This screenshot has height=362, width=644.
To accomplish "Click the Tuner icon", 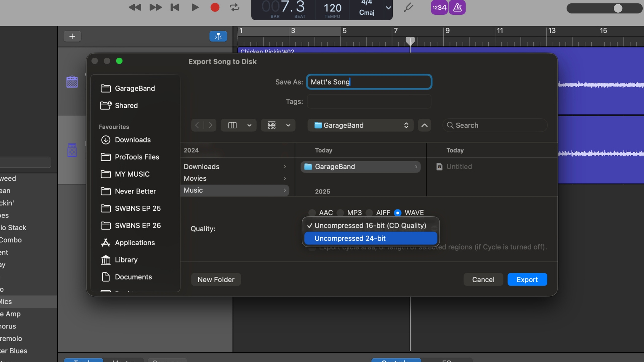I will click(x=408, y=7).
